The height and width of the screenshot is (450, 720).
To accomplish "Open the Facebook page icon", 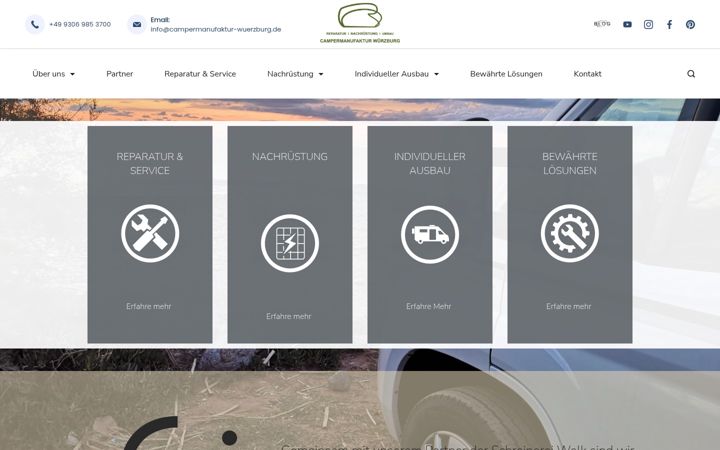I will click(669, 24).
